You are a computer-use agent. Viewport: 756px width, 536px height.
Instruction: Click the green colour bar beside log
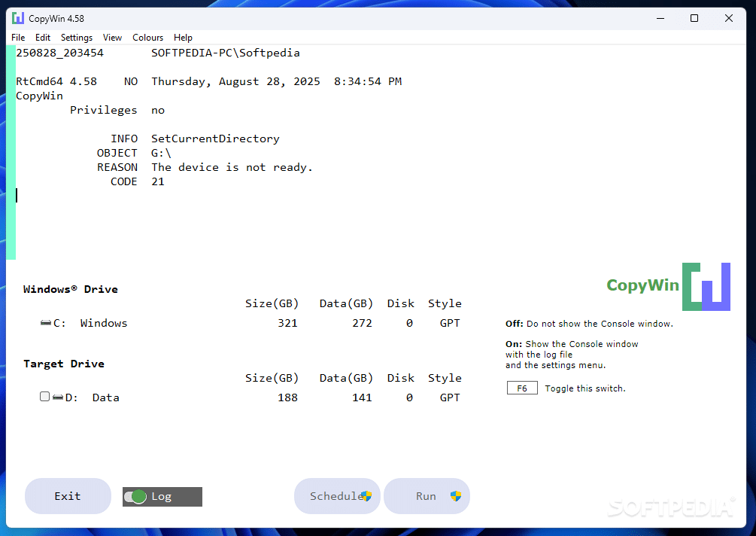pos(11,153)
